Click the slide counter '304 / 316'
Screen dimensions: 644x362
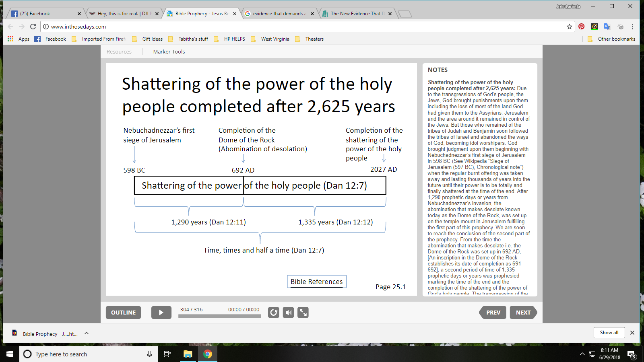coord(191,309)
